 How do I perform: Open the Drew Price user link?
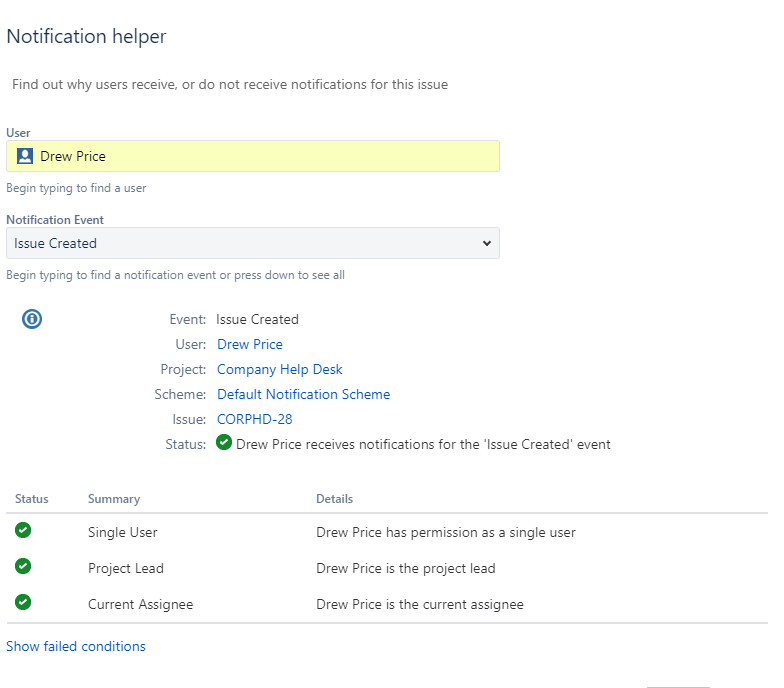tap(250, 344)
